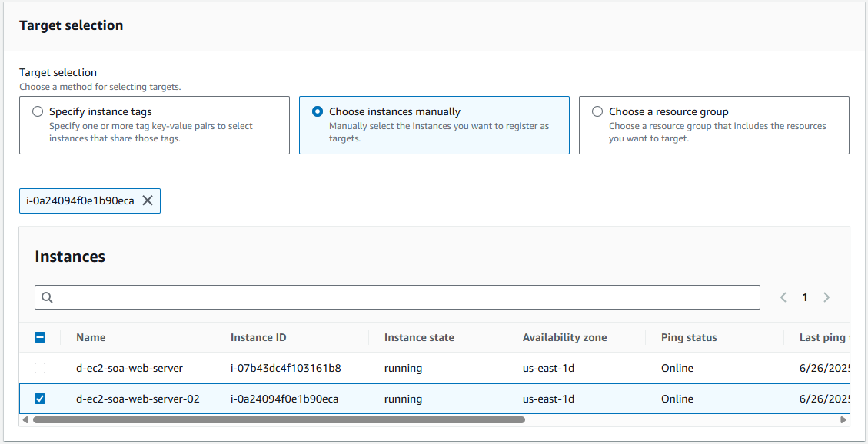This screenshot has width=868, height=444.
Task: Remove the i-0a24094f0e1b90eca instance chip
Action: [x=148, y=200]
